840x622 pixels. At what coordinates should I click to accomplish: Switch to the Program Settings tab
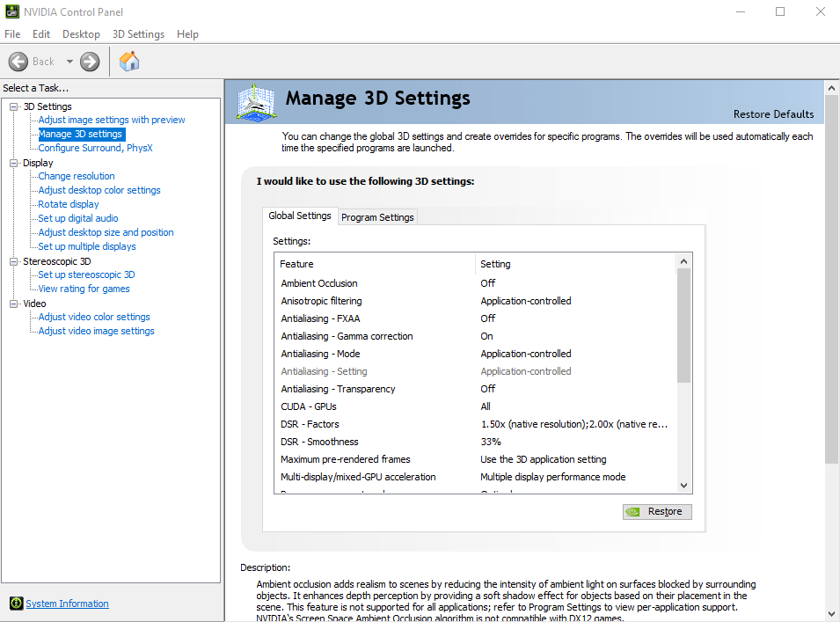click(377, 217)
